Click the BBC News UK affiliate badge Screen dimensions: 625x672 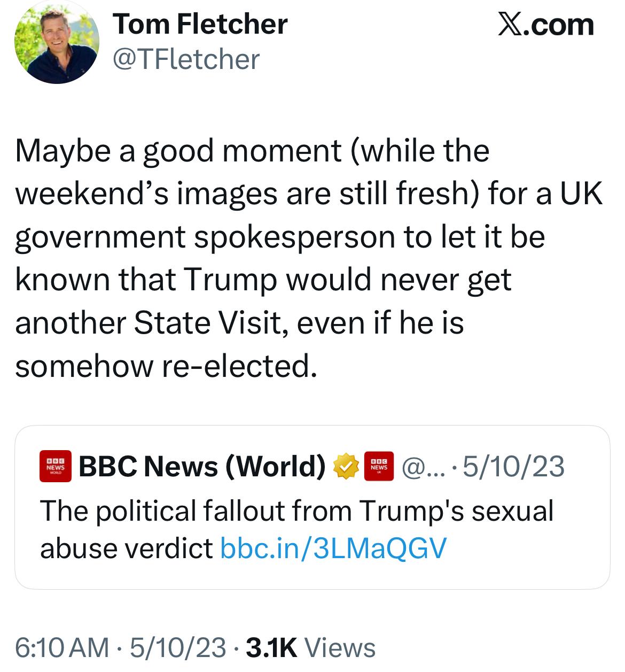379,466
